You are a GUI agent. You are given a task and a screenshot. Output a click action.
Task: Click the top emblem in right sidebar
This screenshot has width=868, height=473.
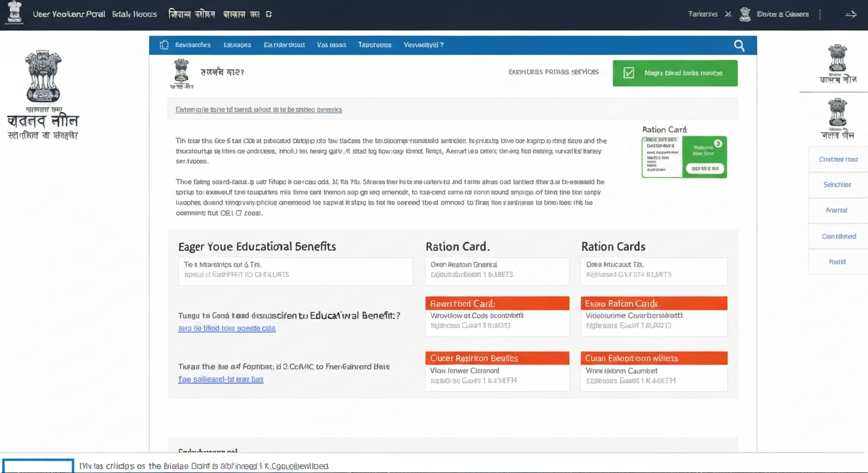pyautogui.click(x=837, y=59)
